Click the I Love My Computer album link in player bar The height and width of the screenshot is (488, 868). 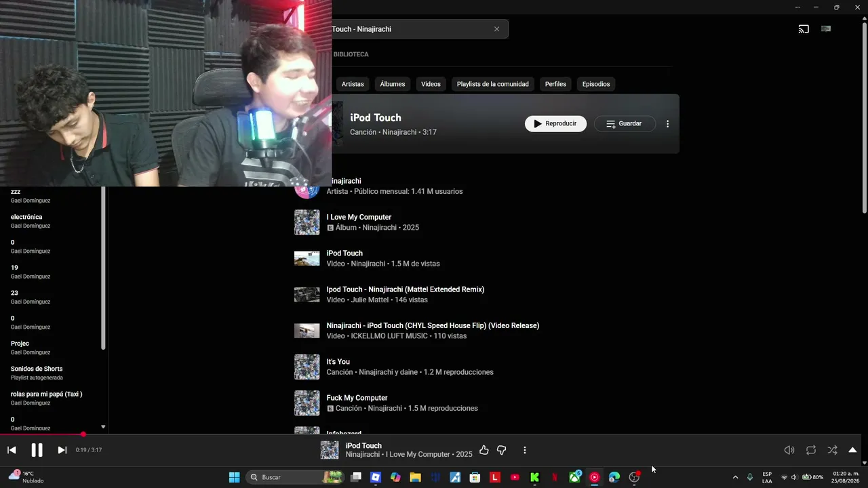(418, 454)
